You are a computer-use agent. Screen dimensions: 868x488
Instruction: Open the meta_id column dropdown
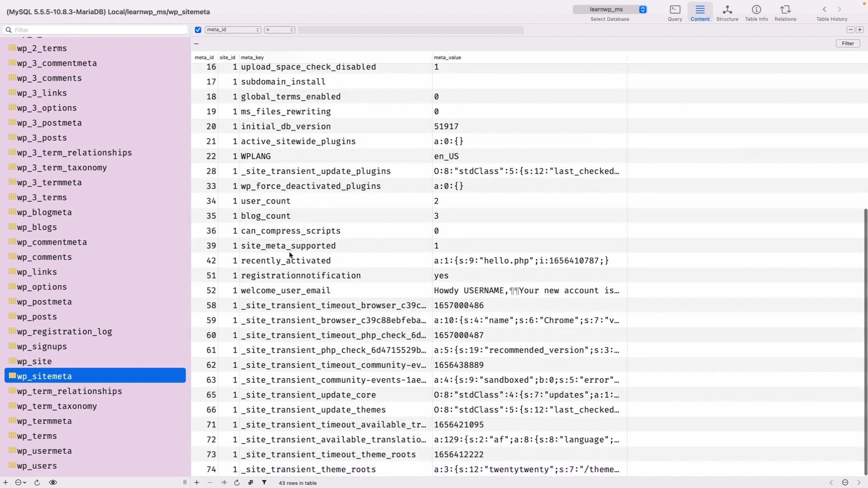tap(233, 29)
